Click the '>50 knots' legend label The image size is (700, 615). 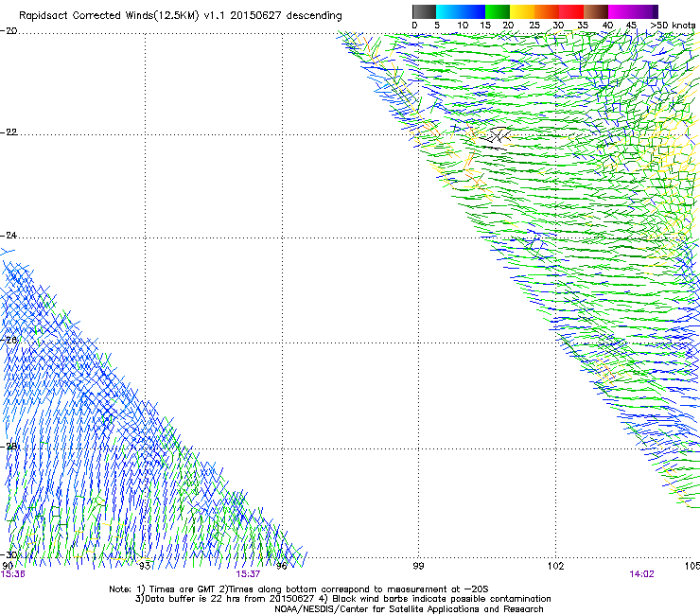point(673,26)
